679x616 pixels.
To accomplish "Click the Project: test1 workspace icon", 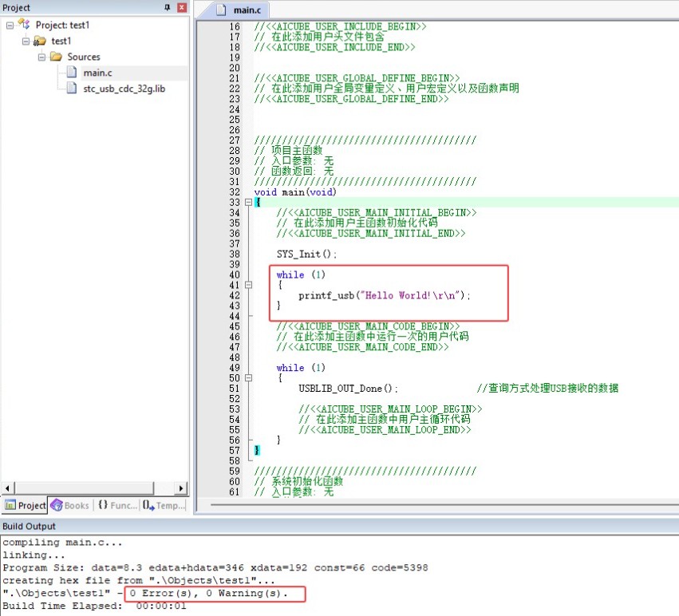I will point(24,25).
